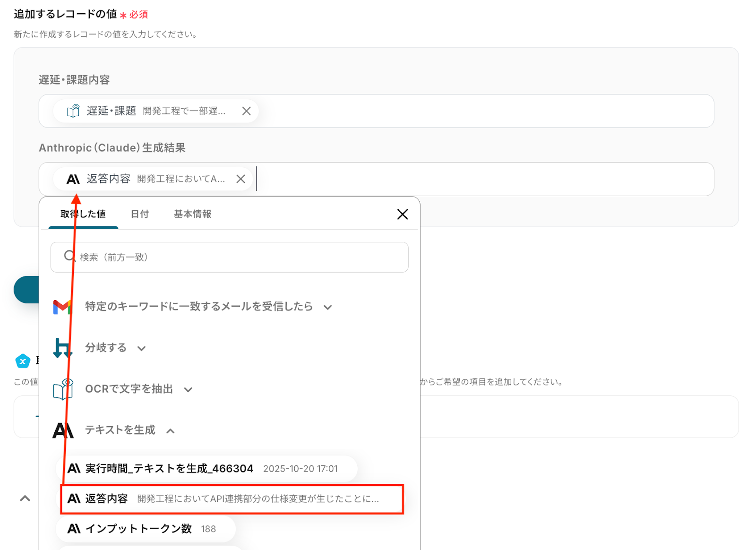Click the blue X pentagon icon
Image resolution: width=756 pixels, height=550 pixels.
[x=23, y=361]
